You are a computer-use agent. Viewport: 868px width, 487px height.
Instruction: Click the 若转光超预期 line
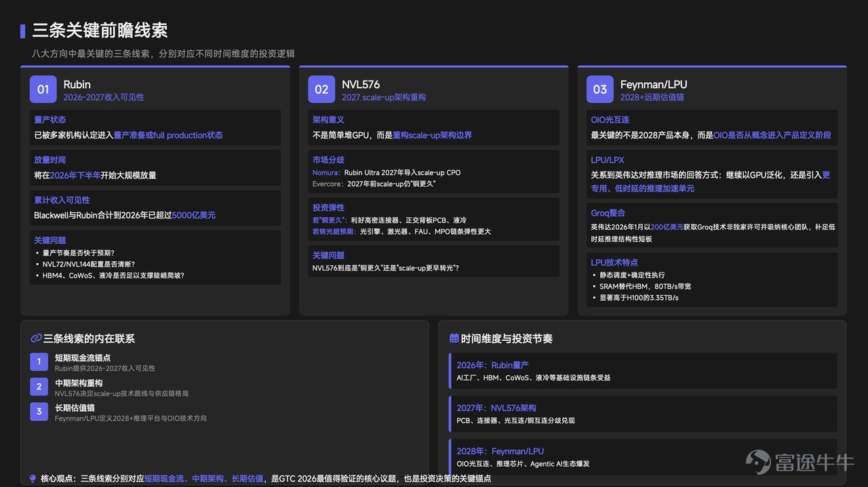(x=401, y=231)
